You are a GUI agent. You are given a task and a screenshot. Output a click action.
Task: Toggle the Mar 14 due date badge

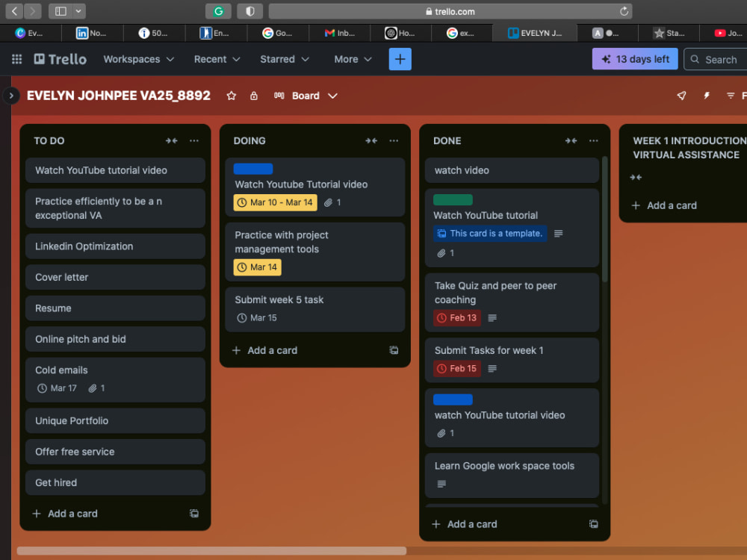pyautogui.click(x=257, y=267)
